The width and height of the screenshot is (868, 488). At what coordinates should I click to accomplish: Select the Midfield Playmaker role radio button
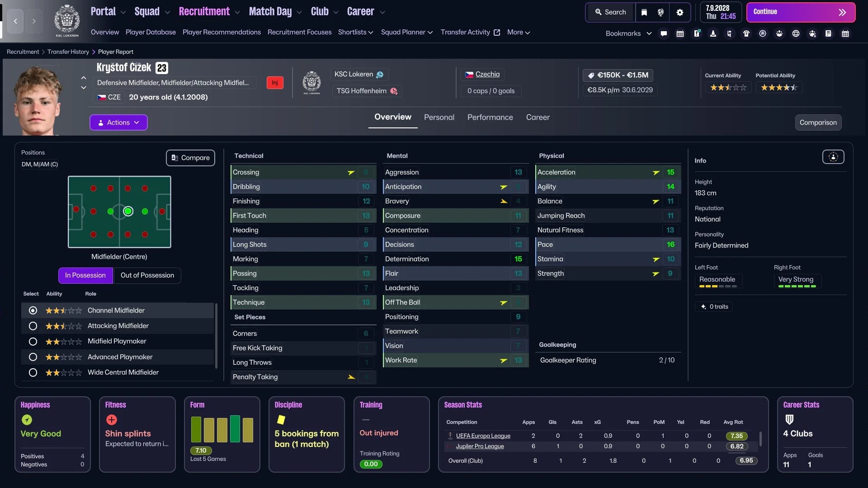coord(33,341)
